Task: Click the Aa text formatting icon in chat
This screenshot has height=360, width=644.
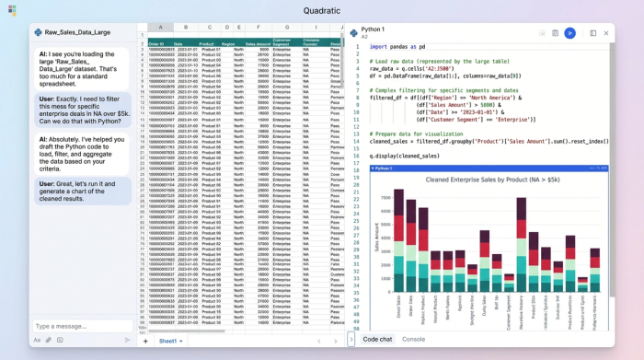Action: [37, 340]
